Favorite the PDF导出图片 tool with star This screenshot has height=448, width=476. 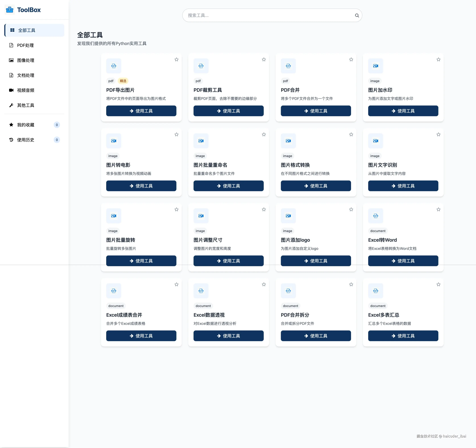coord(176,60)
